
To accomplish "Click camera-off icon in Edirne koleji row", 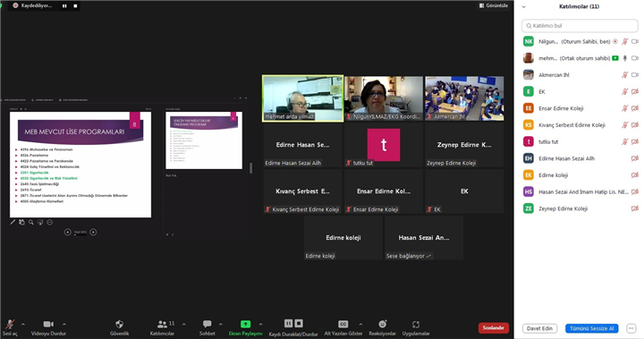I will [634, 175].
